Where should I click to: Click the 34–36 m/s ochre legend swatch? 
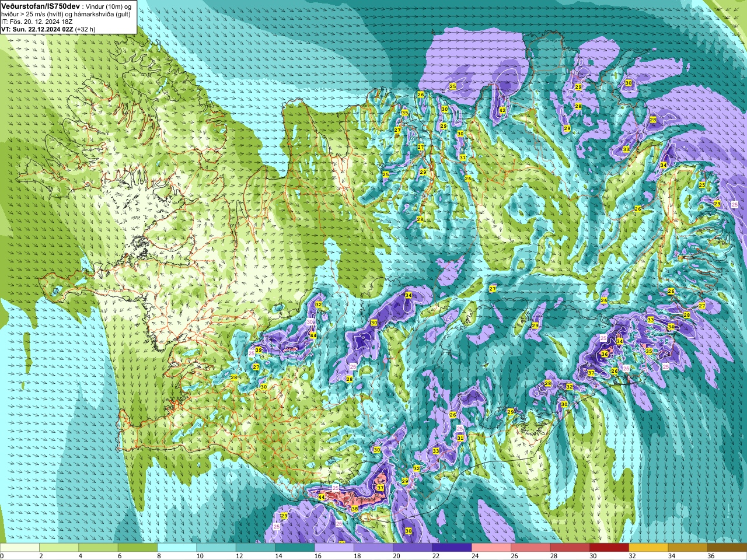click(x=687, y=548)
